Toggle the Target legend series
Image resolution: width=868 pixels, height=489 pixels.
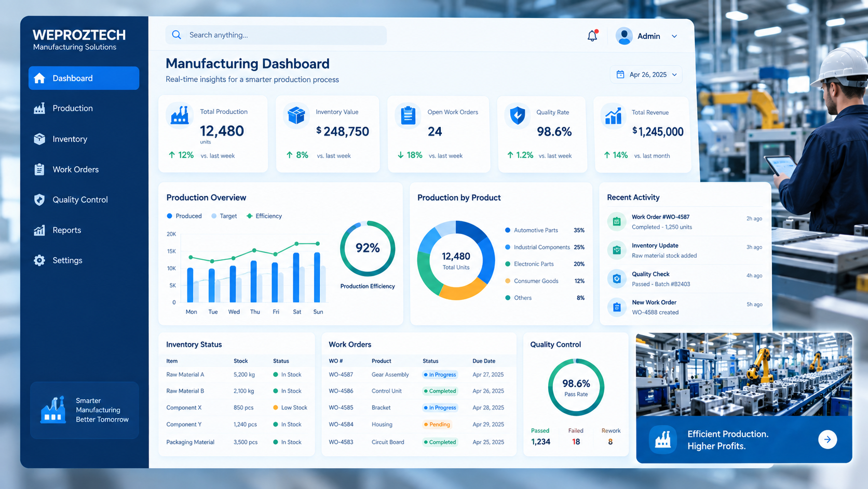coord(224,216)
